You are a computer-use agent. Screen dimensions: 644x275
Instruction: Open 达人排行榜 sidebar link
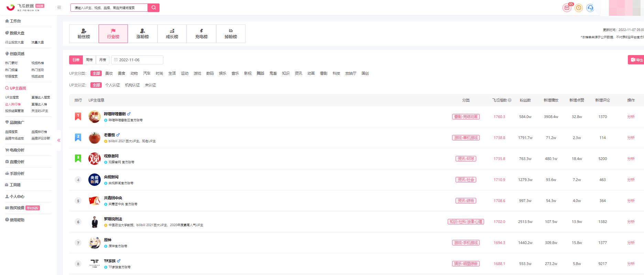coord(13,104)
